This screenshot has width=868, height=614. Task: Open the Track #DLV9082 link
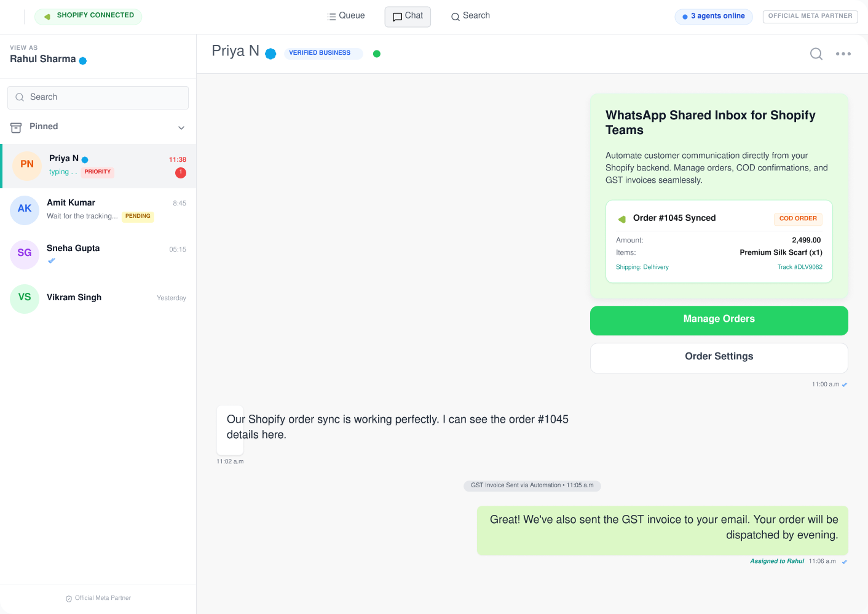point(800,267)
